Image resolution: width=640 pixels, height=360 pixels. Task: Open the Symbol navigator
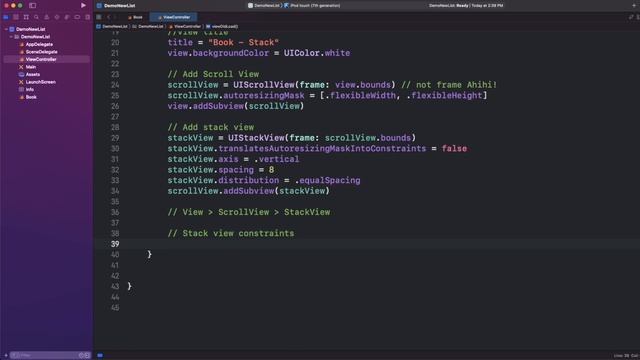point(26,17)
